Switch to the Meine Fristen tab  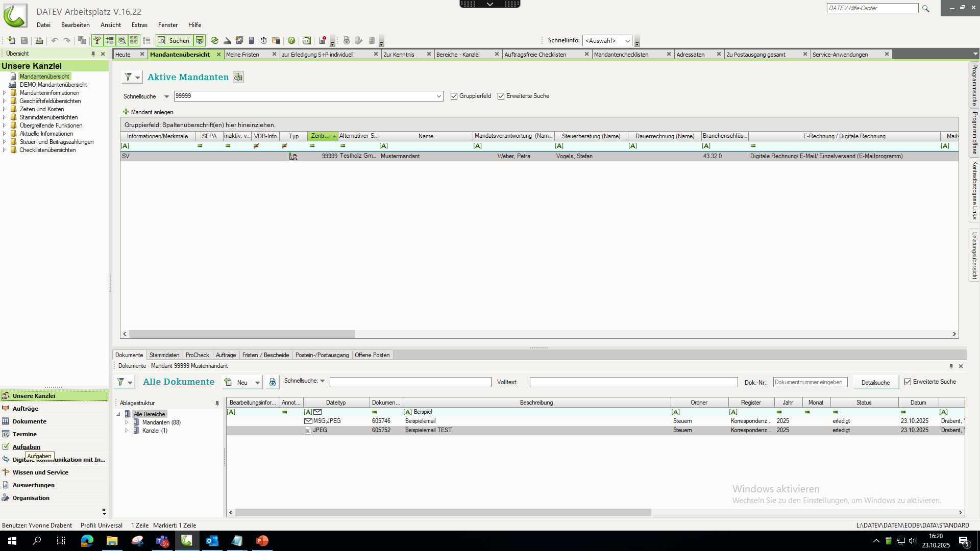(x=242, y=55)
